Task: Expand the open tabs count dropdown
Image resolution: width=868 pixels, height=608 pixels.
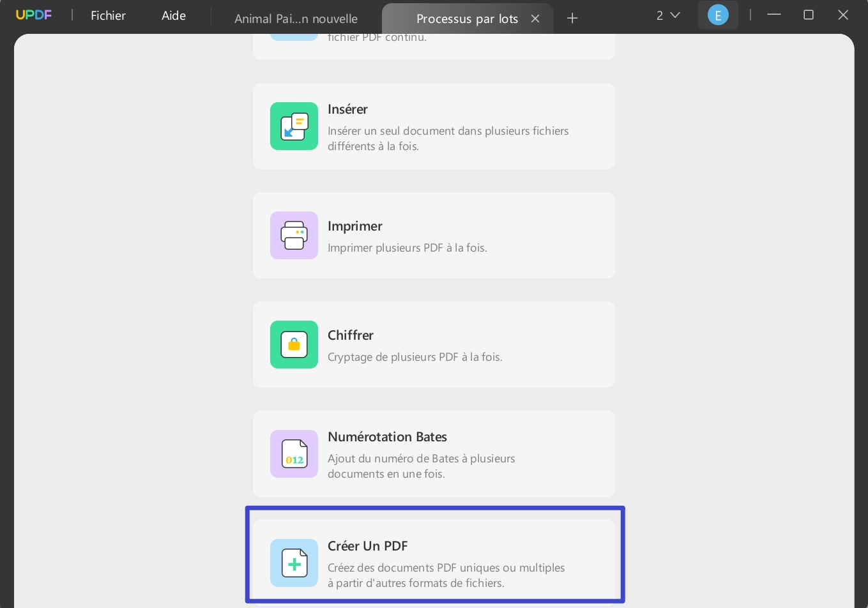Action: [668, 15]
